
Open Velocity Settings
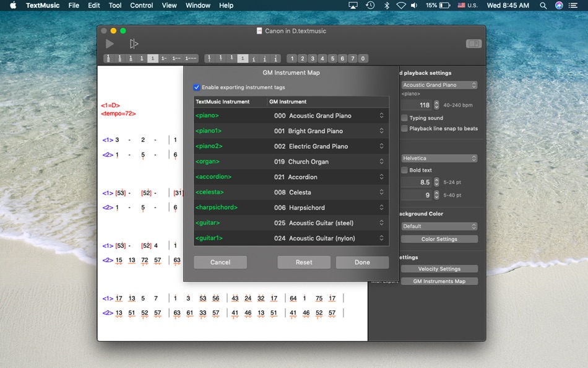(439, 269)
